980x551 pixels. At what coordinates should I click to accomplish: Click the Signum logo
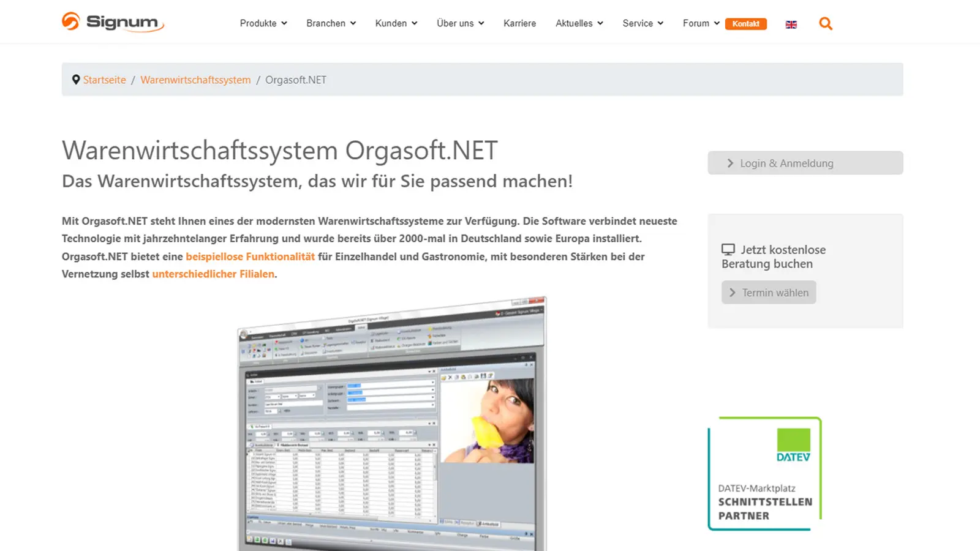(113, 22)
